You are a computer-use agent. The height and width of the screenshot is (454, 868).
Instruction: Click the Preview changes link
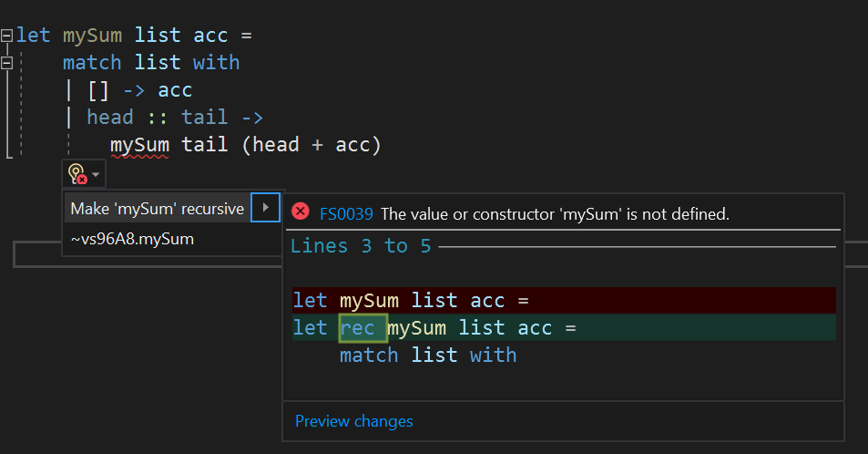coord(354,421)
